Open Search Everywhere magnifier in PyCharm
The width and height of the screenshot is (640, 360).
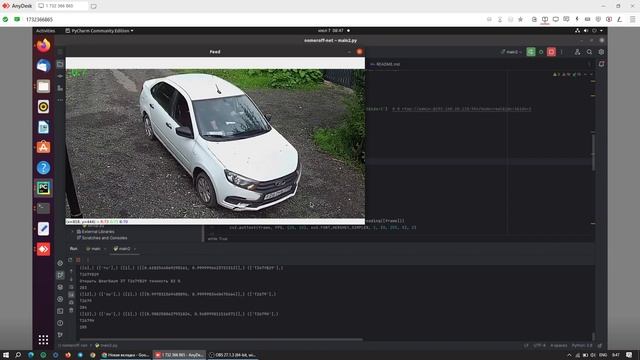pyautogui.click(x=589, y=52)
